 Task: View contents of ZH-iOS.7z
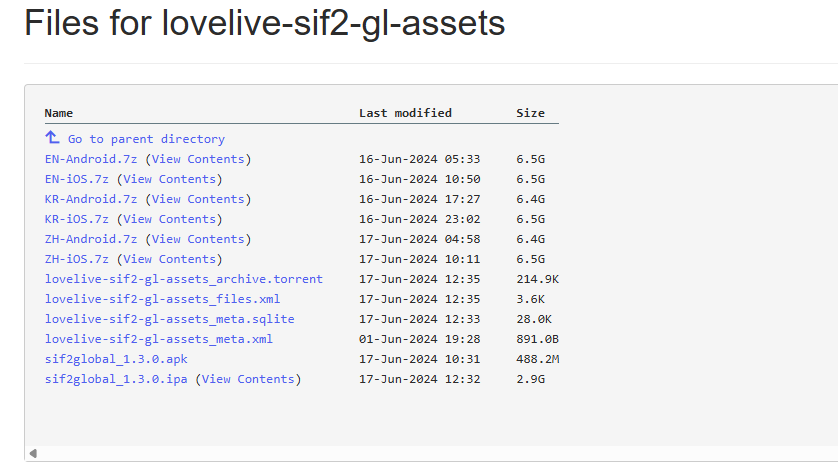pos(169,259)
